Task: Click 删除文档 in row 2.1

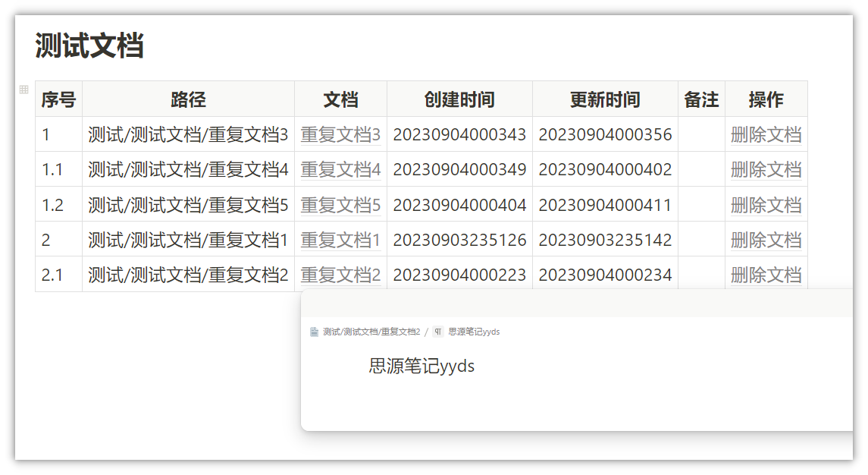Action: click(x=766, y=275)
